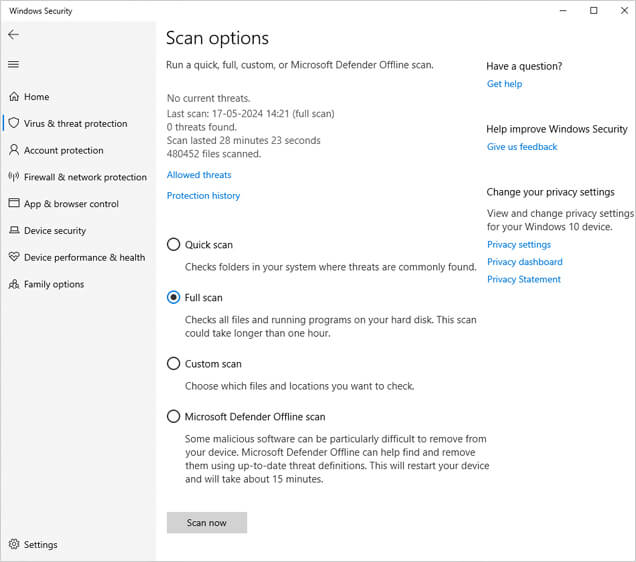Image resolution: width=636 pixels, height=562 pixels.
Task: Choose the Custom scan radio option
Action: (173, 363)
